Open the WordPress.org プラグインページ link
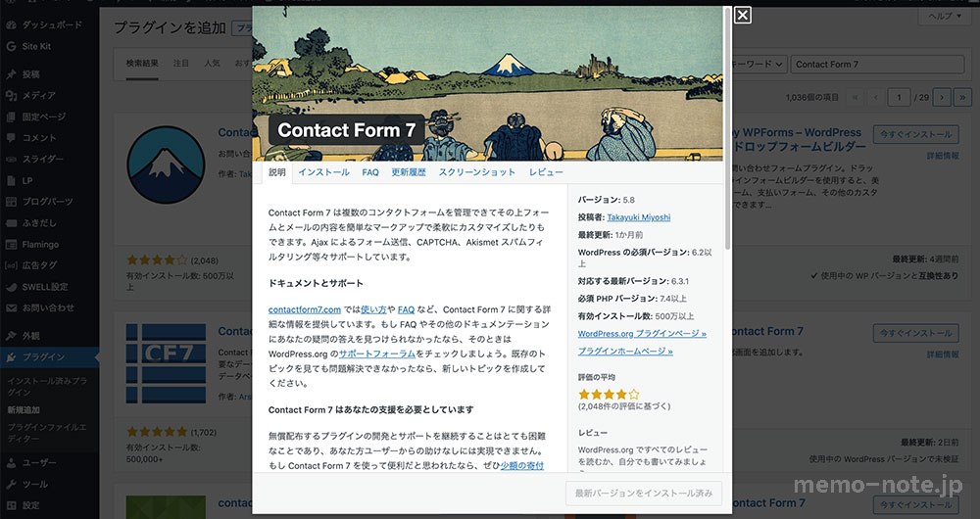Viewport: 980px width, 519px height. 642,334
